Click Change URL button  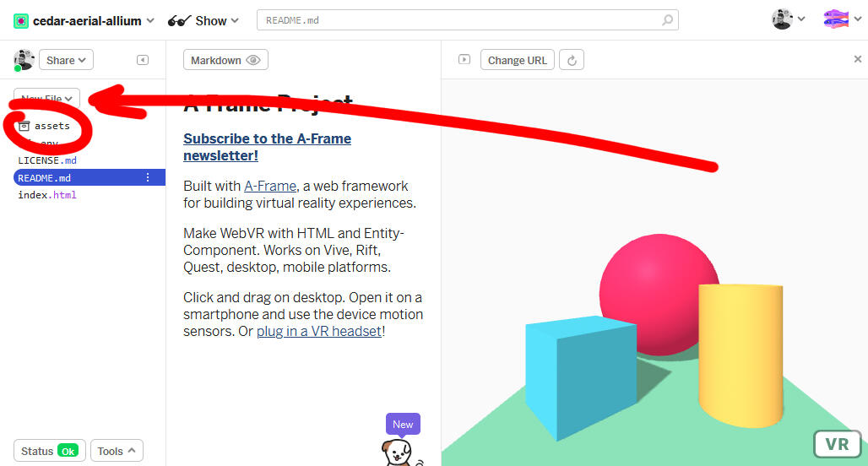tap(517, 60)
